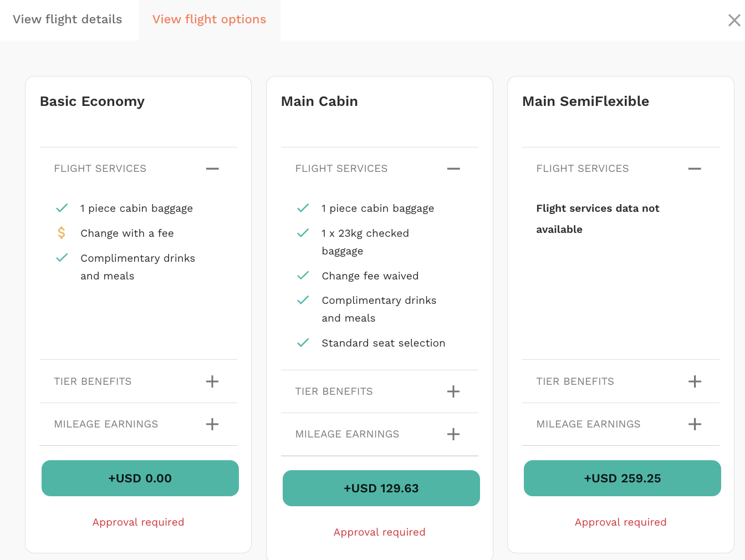This screenshot has width=745, height=560.
Task: Expand Main Cabin mileage earnings plus icon
Action: [453, 434]
